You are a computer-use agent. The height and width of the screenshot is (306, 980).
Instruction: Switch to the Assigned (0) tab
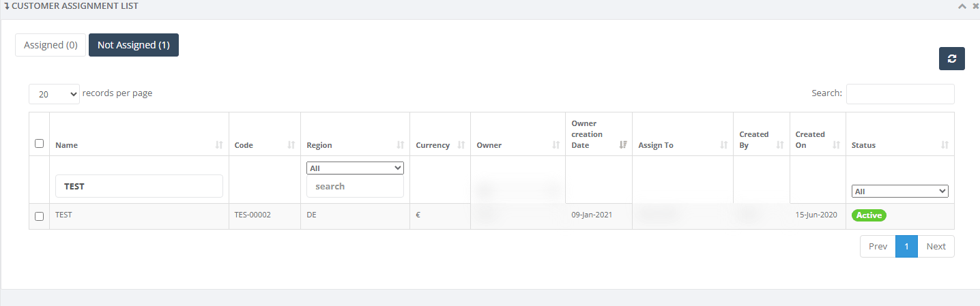coord(51,45)
